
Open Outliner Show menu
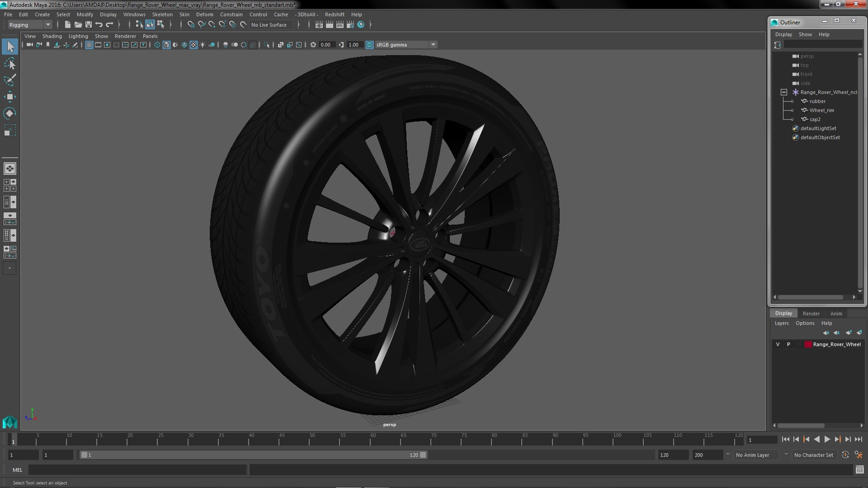[x=805, y=34]
